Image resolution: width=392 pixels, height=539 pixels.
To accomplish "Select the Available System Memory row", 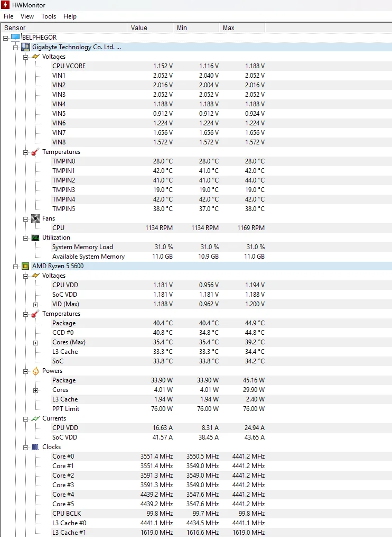I will pos(158,257).
